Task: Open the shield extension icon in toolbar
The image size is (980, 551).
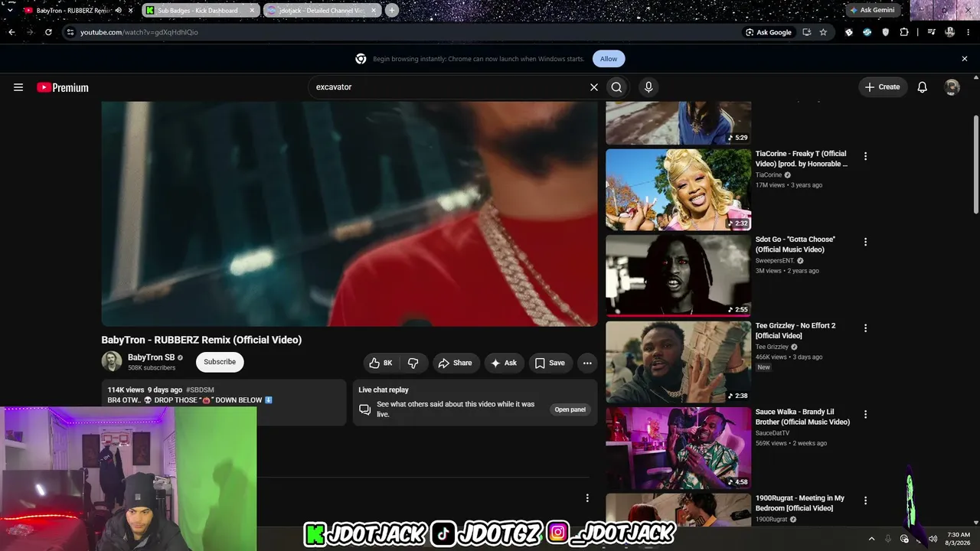Action: click(886, 32)
